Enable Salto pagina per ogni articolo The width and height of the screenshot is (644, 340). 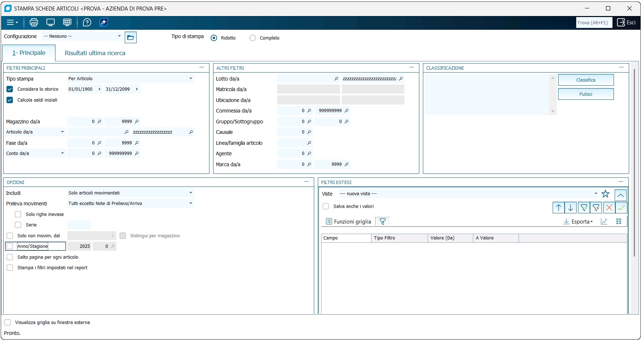point(10,257)
